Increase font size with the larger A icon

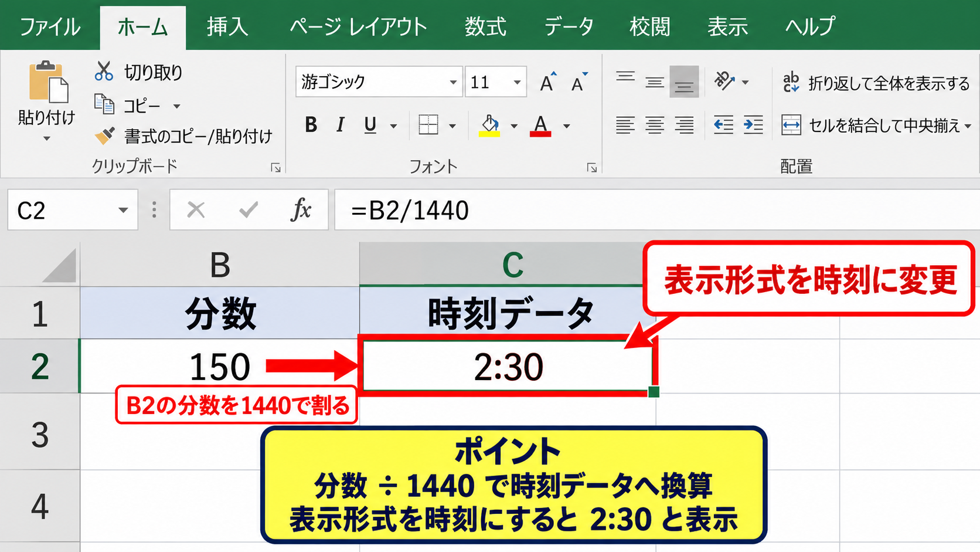click(548, 82)
